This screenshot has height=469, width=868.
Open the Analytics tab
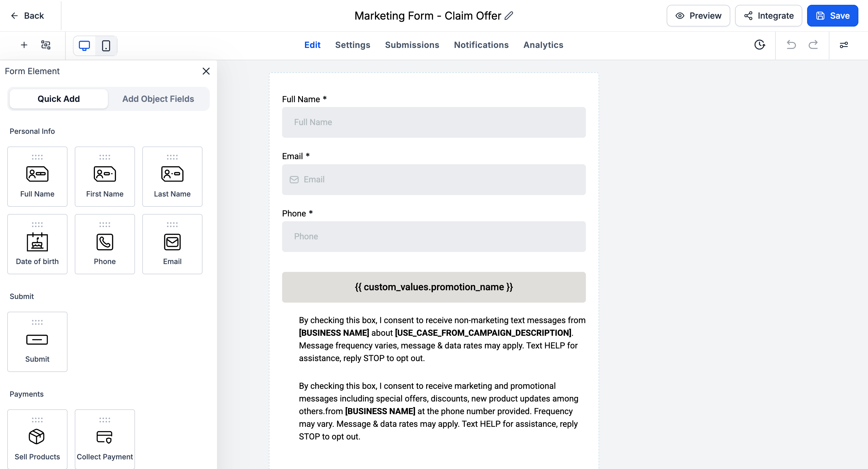[543, 45]
